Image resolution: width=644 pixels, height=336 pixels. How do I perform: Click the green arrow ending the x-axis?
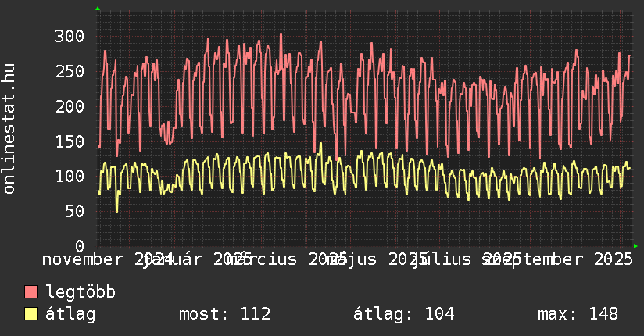(x=635, y=246)
